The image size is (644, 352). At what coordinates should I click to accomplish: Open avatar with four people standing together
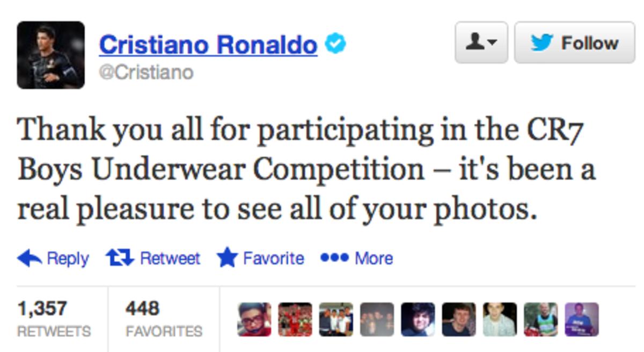coord(336,319)
